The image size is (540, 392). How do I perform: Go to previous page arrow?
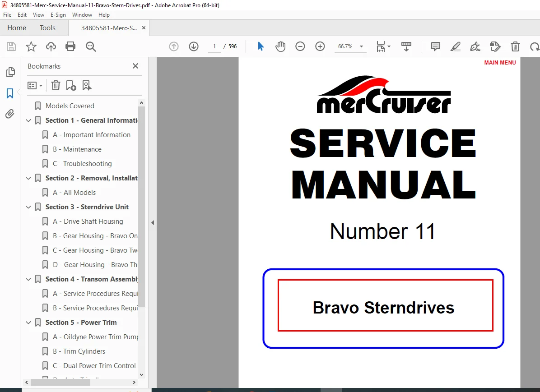pyautogui.click(x=174, y=46)
